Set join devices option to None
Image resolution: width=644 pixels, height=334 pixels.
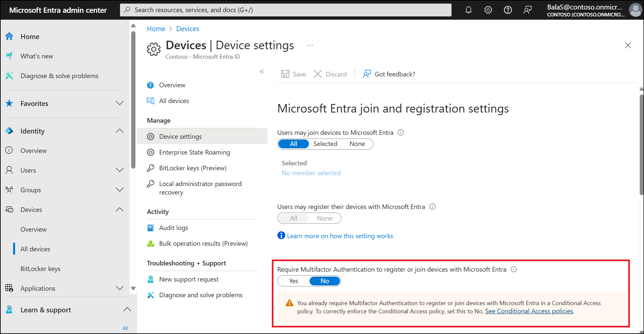coord(357,144)
